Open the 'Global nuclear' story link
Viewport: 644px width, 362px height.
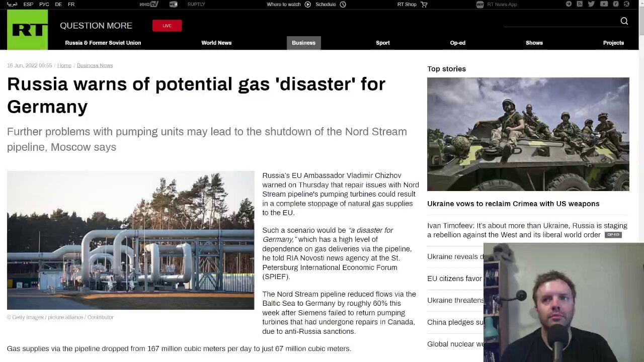tap(455, 344)
